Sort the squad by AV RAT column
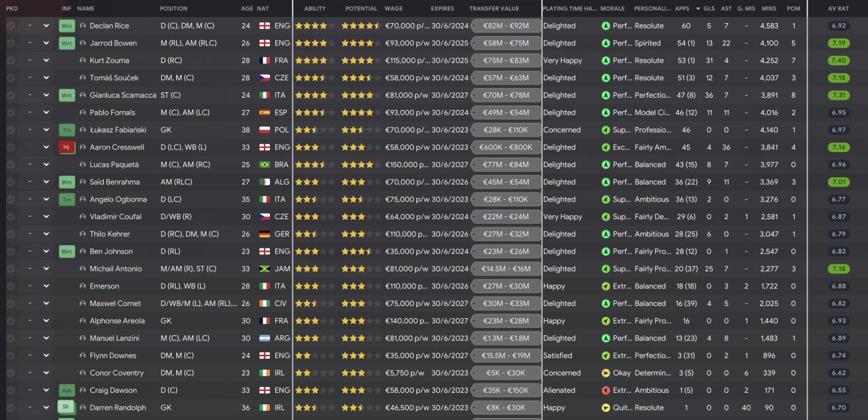This screenshot has width=868, height=420. coord(838,9)
